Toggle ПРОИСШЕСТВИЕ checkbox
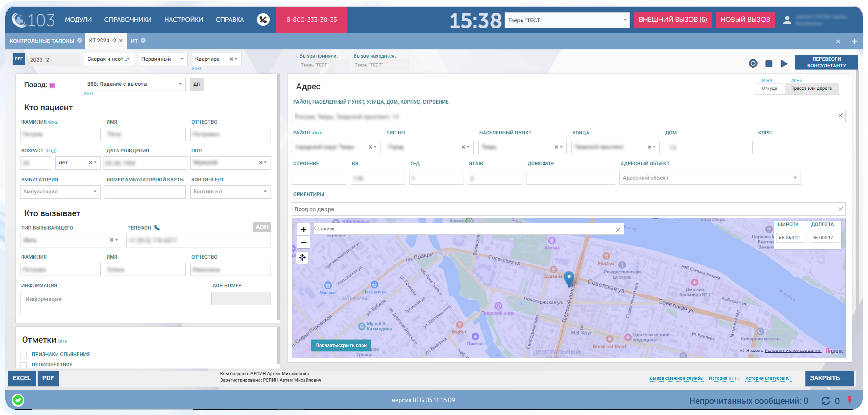The width and height of the screenshot is (868, 415). click(23, 365)
